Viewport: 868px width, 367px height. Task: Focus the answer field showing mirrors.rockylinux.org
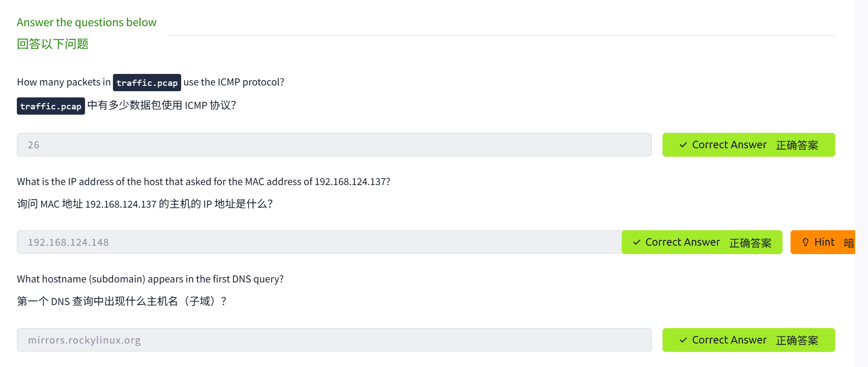click(x=334, y=340)
